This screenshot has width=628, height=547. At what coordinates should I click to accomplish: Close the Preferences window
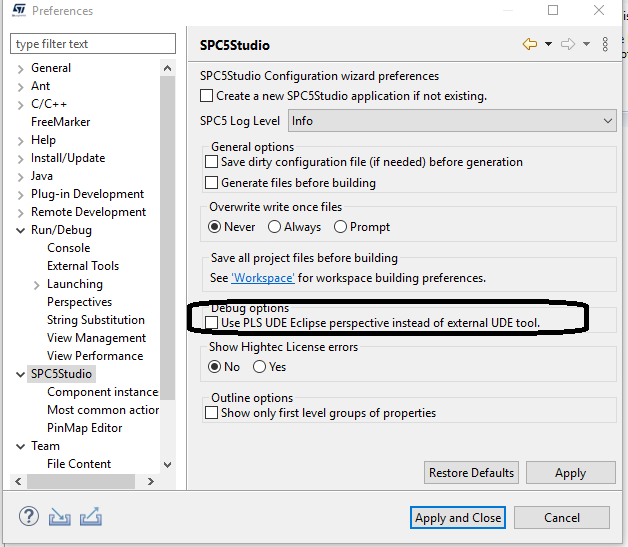(x=599, y=10)
